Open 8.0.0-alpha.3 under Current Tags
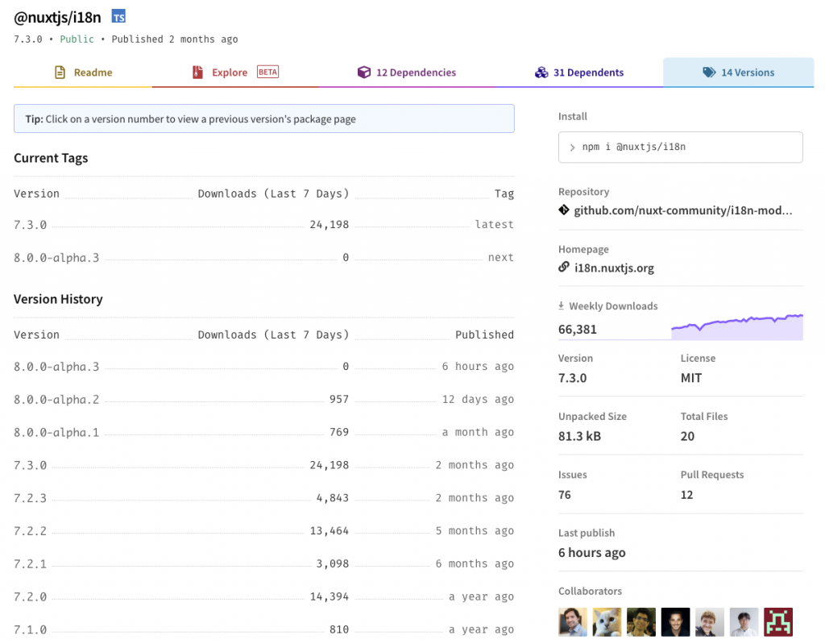 pyautogui.click(x=56, y=257)
